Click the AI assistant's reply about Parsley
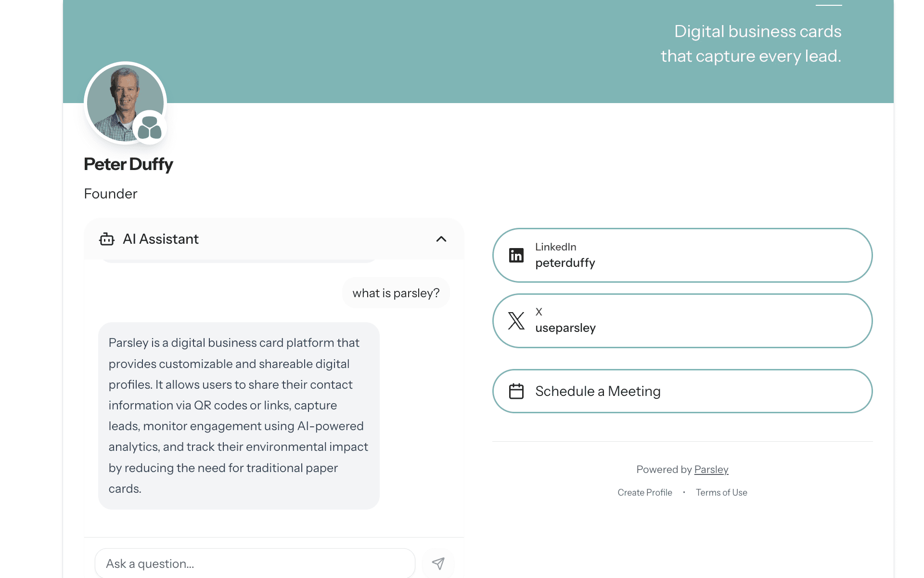 tap(238, 415)
